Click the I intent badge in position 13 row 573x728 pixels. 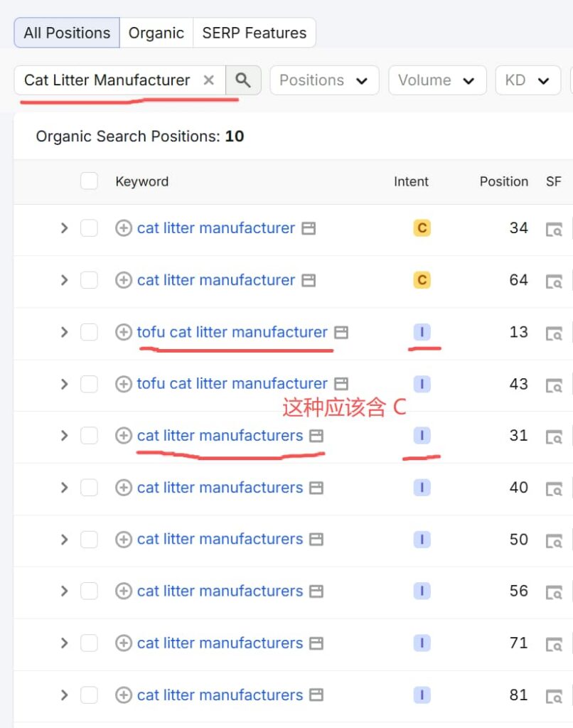[x=422, y=333]
